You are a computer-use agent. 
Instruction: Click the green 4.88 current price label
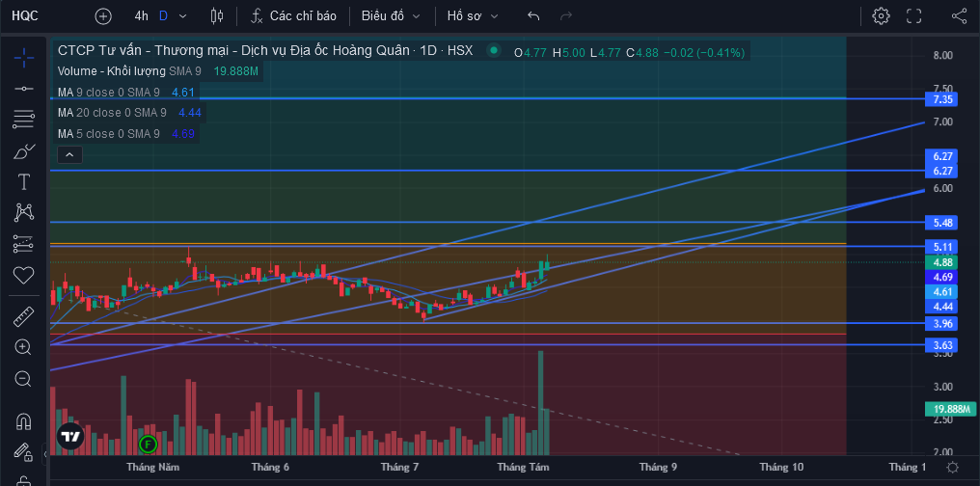point(941,262)
